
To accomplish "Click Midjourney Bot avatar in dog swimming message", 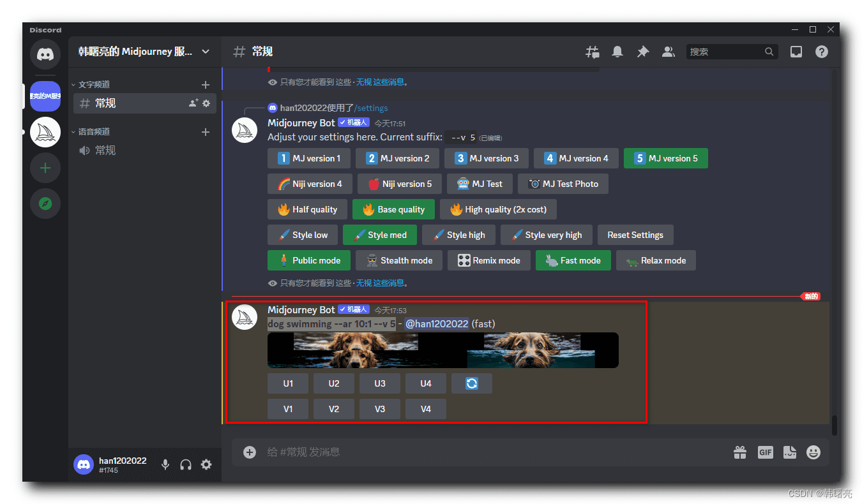I will (245, 317).
